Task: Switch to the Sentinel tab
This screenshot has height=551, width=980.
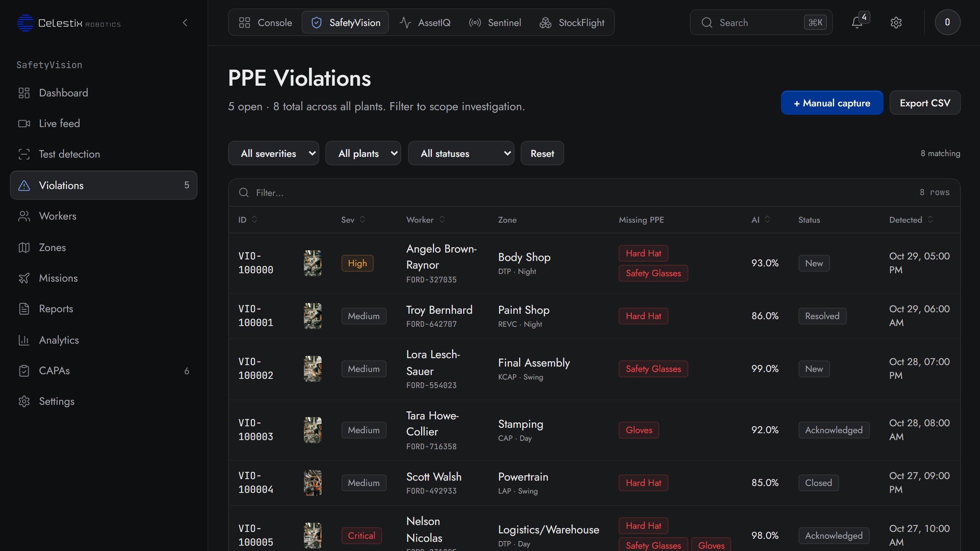Action: coord(495,23)
